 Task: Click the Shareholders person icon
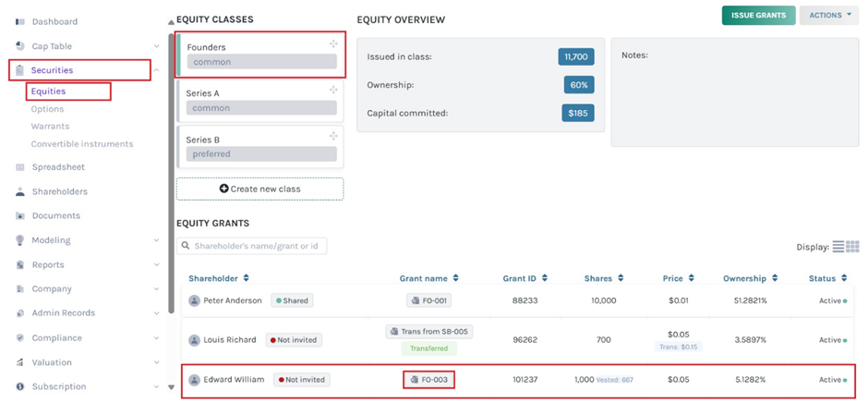tap(20, 192)
